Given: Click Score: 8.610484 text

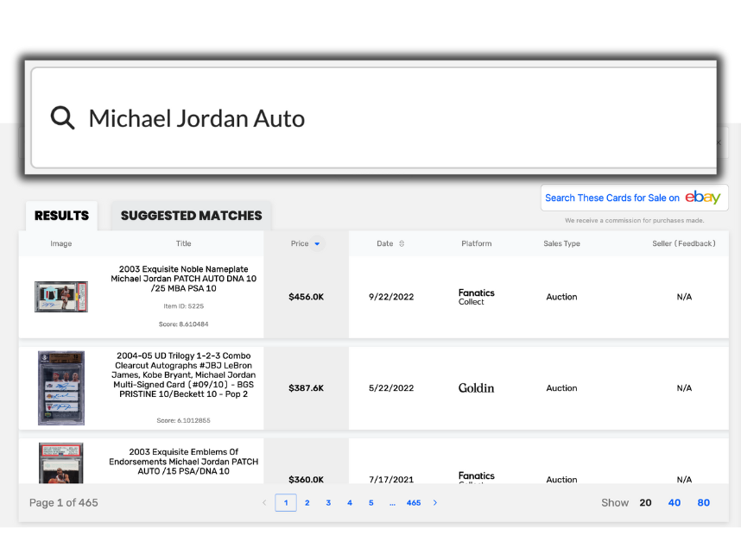Looking at the screenshot, I should click(x=183, y=324).
